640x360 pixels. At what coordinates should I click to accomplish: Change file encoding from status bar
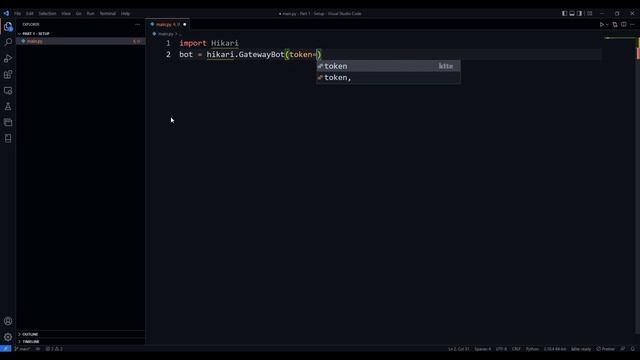(501, 349)
